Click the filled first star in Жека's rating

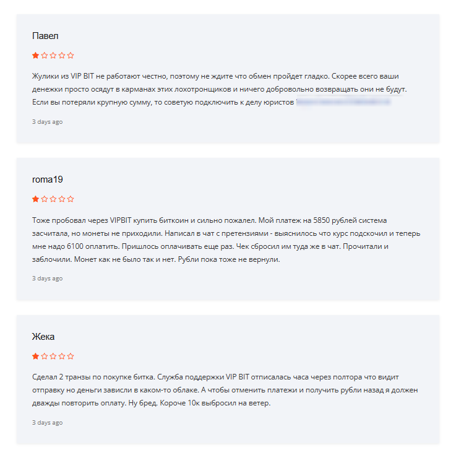point(35,357)
